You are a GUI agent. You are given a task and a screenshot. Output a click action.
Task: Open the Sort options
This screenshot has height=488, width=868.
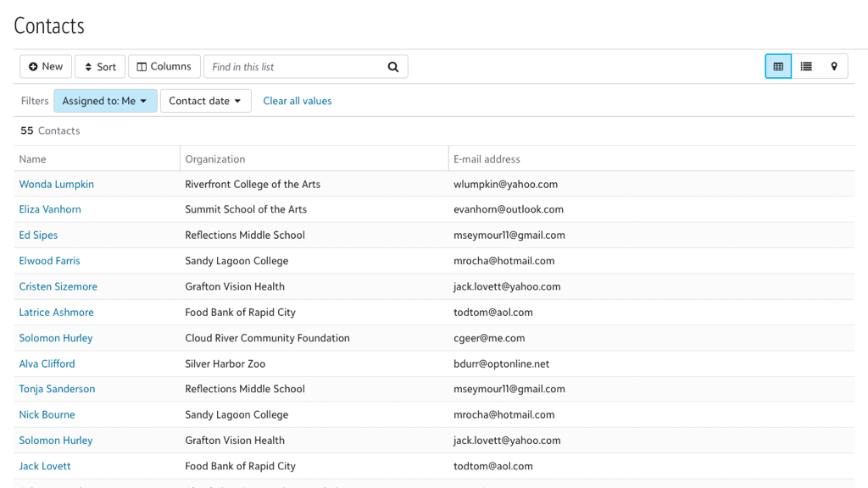coord(100,67)
